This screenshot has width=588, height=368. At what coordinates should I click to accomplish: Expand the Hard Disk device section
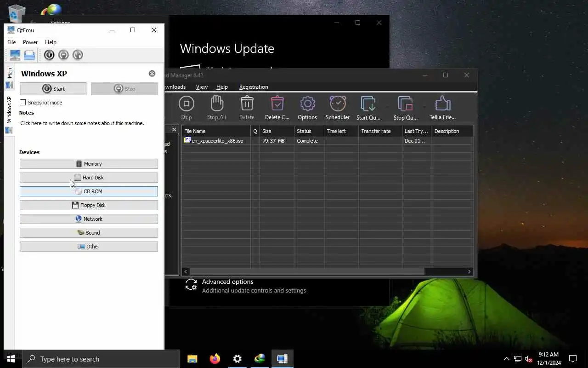point(89,178)
